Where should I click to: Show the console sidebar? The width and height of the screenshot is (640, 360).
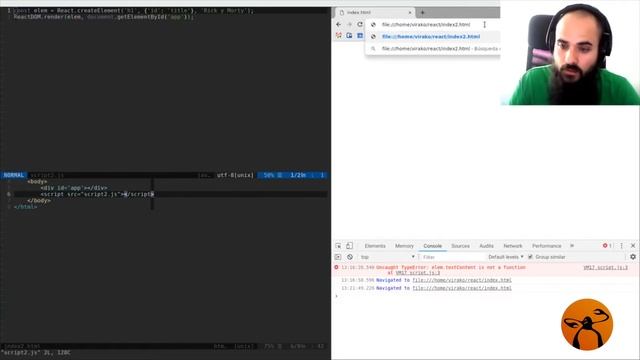click(x=338, y=257)
